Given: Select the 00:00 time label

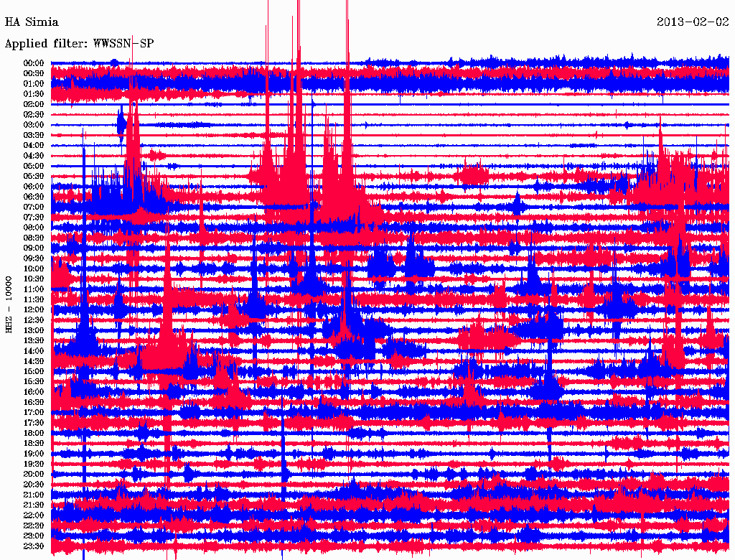Looking at the screenshot, I should pyautogui.click(x=33, y=63).
